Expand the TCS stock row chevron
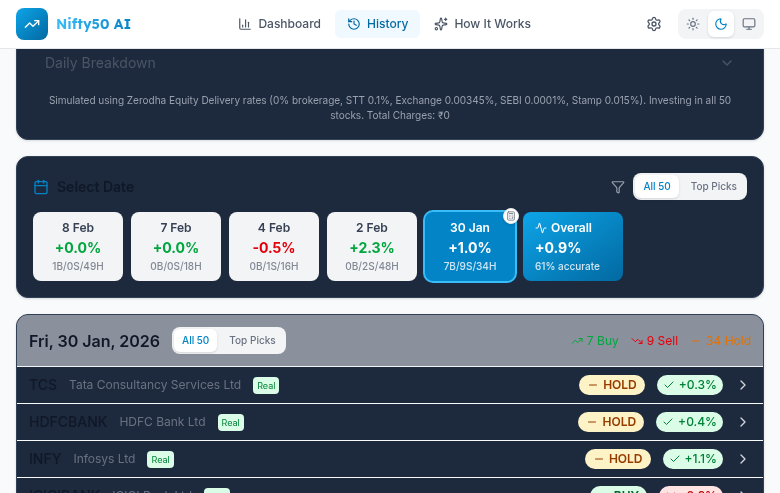Image resolution: width=780 pixels, height=493 pixels. click(x=743, y=385)
